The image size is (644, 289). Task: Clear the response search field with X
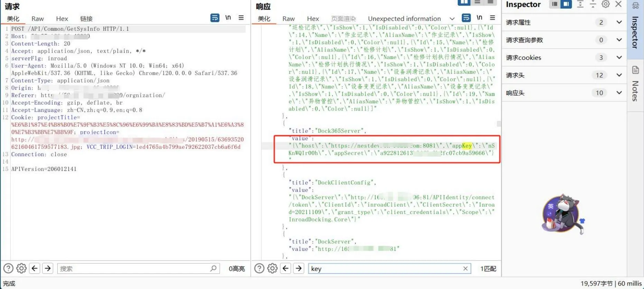(x=465, y=268)
